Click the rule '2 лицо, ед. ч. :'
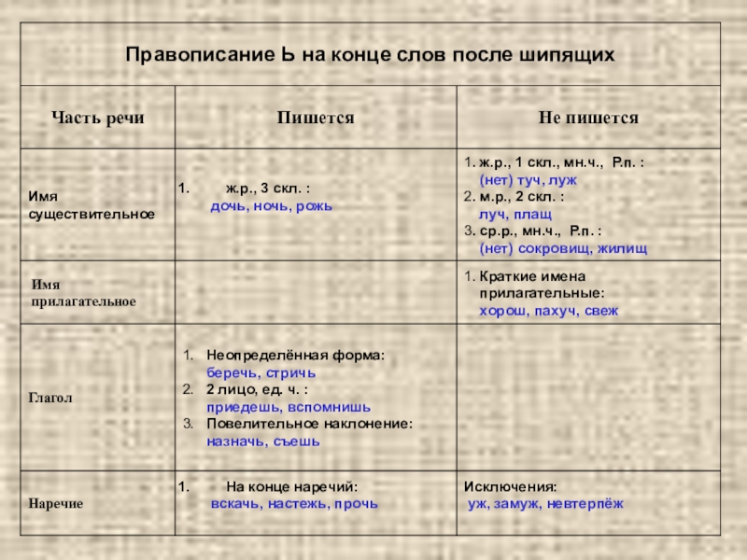This screenshot has height=560, width=747. (x=258, y=389)
